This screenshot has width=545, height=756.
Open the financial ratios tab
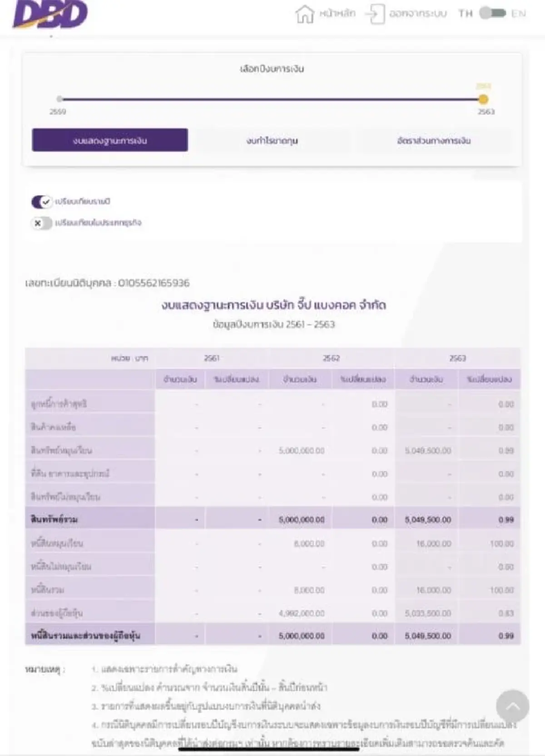[x=434, y=141]
